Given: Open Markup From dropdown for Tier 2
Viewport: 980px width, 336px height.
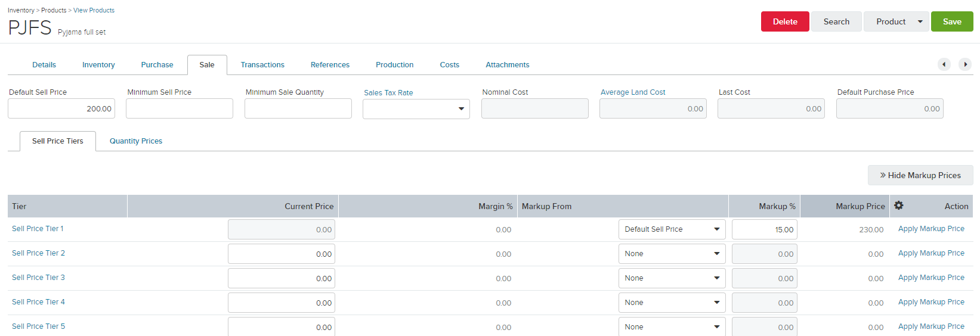Looking at the screenshot, I should 672,254.
